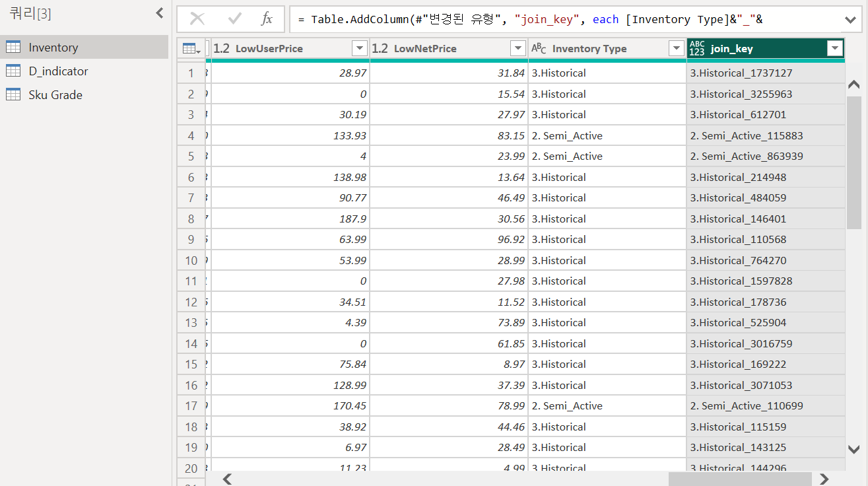868x486 pixels.
Task: Select the join_key column header
Action: tap(752, 48)
